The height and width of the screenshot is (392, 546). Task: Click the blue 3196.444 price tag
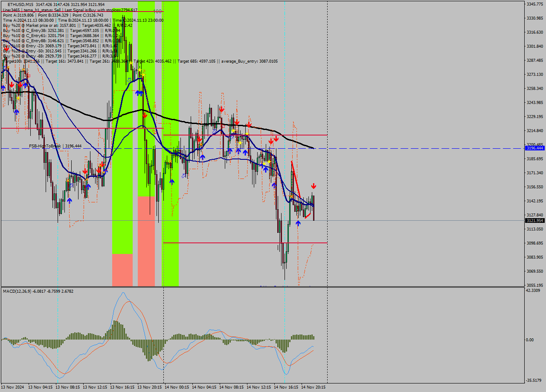[x=535, y=148]
